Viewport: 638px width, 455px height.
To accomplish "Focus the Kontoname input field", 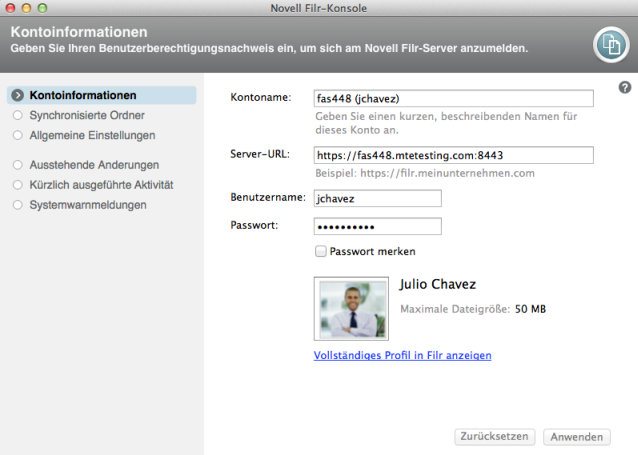I will [x=453, y=98].
